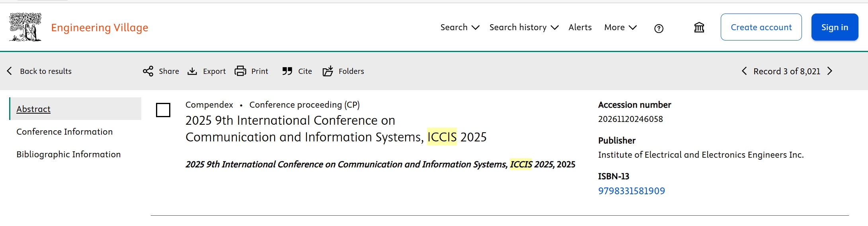The width and height of the screenshot is (868, 226).
Task: Switch to the Bibliographic Information section
Action: click(x=68, y=155)
